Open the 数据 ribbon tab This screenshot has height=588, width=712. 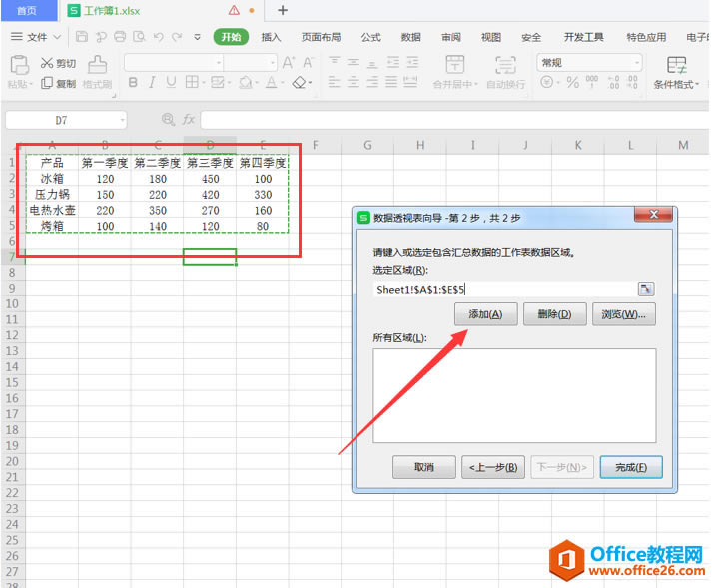[411, 37]
